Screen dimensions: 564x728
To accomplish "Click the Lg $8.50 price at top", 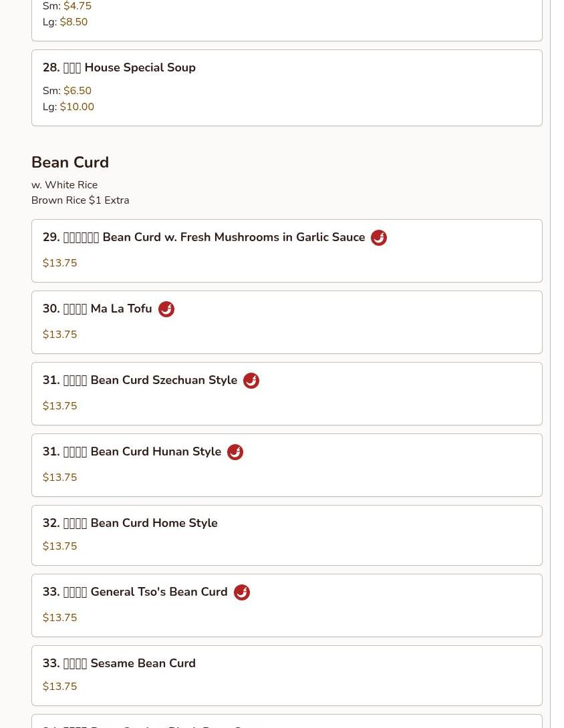I will (74, 22).
